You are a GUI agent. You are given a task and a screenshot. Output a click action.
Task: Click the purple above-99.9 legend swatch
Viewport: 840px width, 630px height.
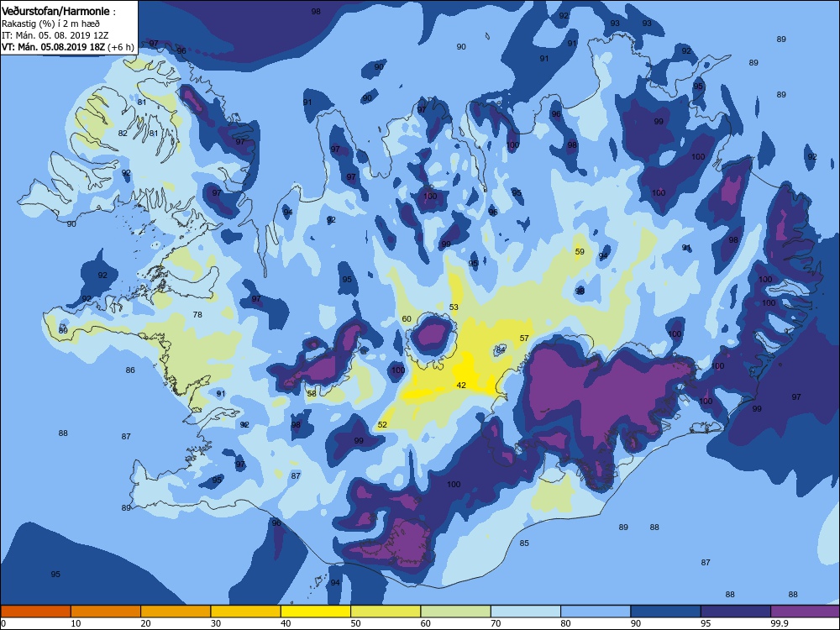[806, 612]
